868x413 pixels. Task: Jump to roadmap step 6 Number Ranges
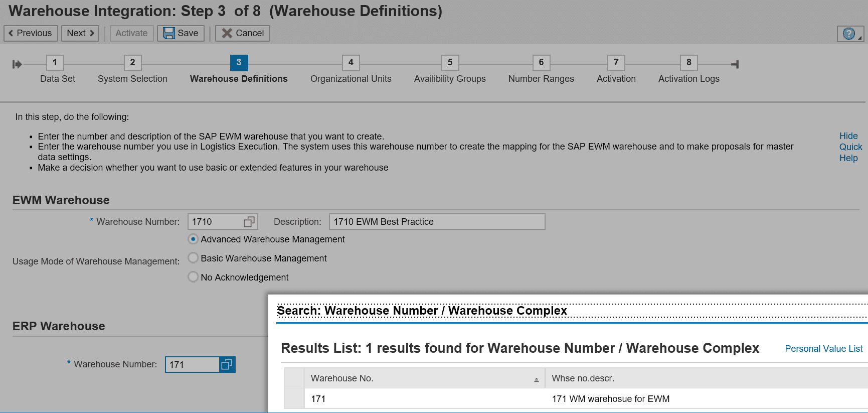(x=541, y=63)
